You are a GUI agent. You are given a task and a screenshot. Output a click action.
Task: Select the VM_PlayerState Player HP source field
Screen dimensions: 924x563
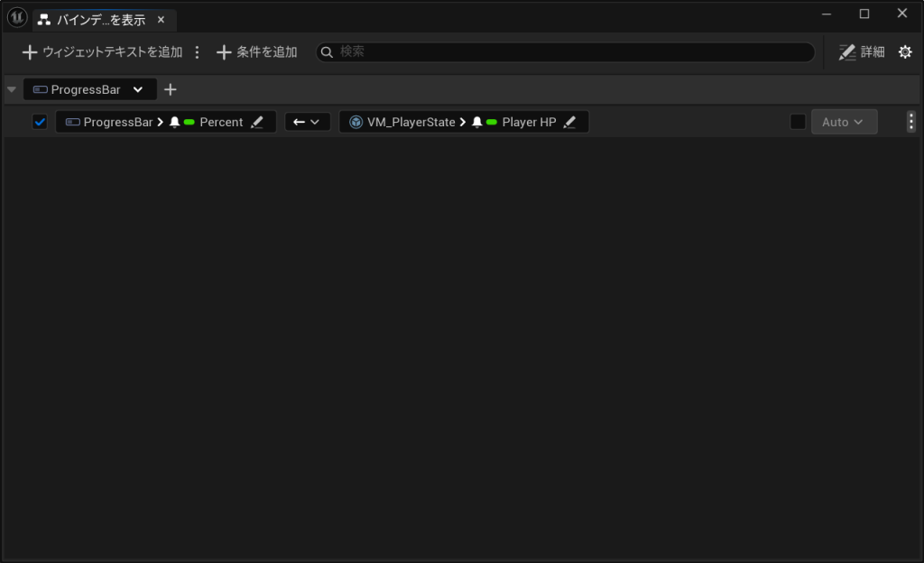point(451,122)
